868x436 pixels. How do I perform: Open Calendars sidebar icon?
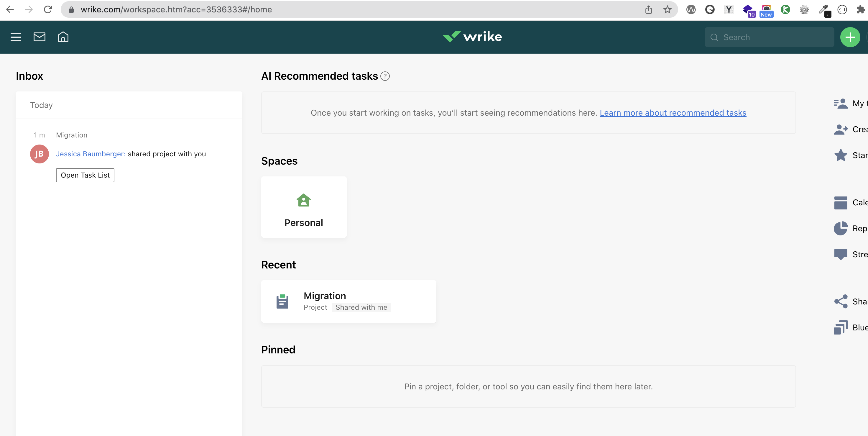pos(841,203)
